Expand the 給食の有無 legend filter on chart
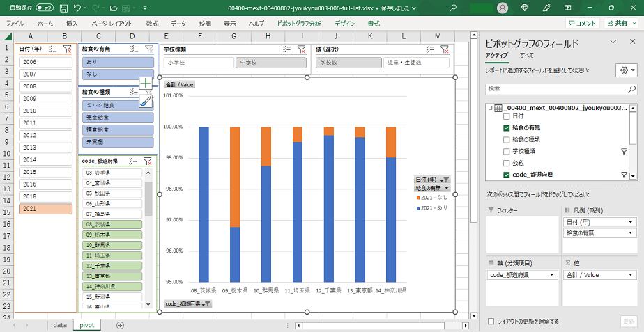Viewport: 644px width, 332px height. coord(446,188)
